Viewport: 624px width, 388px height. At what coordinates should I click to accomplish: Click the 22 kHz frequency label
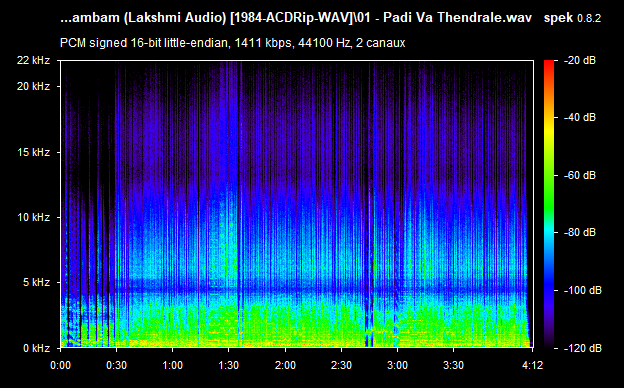[x=33, y=60]
